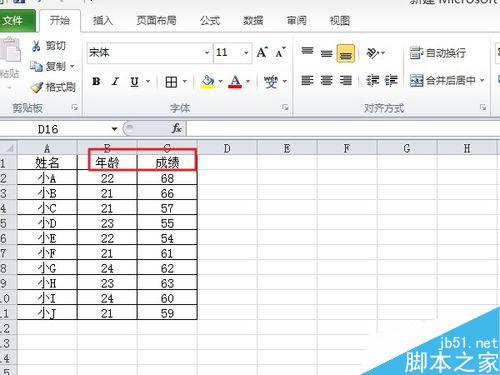Open the underline style dropdown arrow
500x375 pixels.
148,81
